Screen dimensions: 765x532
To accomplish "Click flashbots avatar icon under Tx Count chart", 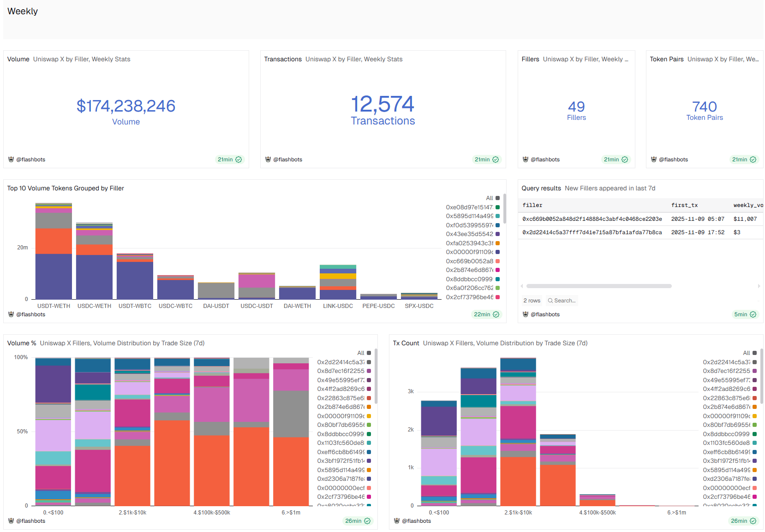I will (397, 521).
